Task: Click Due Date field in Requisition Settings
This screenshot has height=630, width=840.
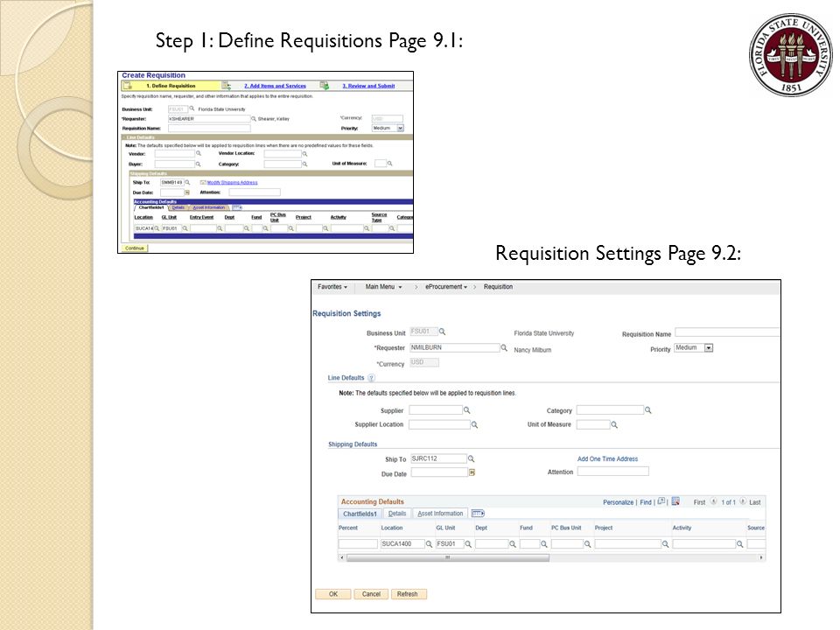Action: [439, 472]
